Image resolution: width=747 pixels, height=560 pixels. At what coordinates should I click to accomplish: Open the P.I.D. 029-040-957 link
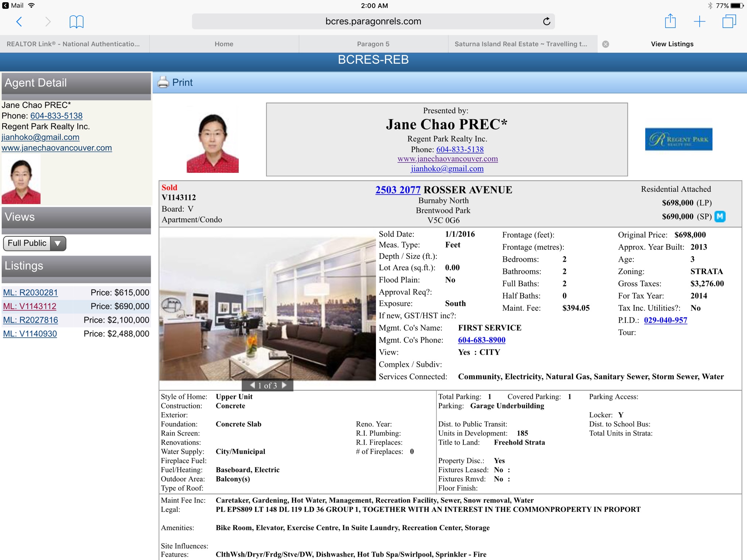[665, 320]
